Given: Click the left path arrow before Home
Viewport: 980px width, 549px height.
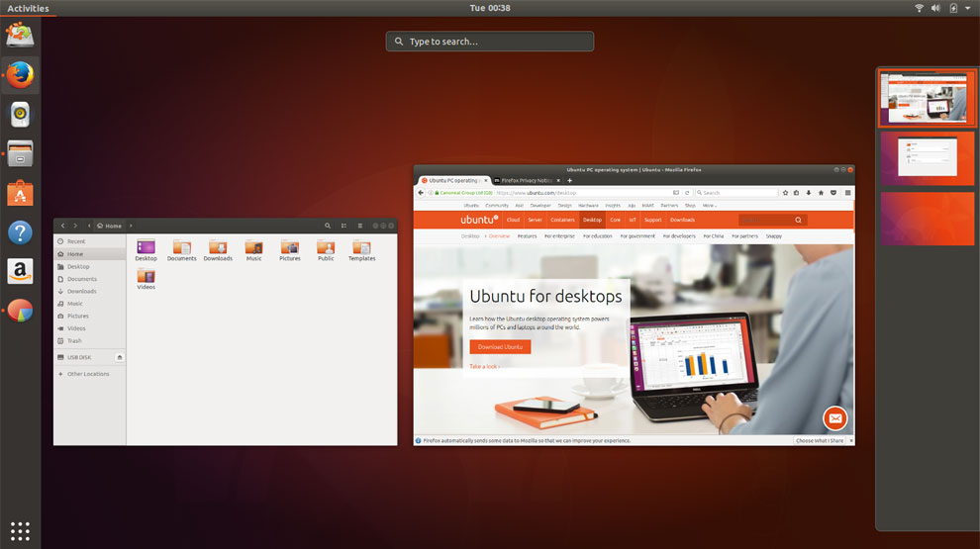Looking at the screenshot, I should (89, 226).
